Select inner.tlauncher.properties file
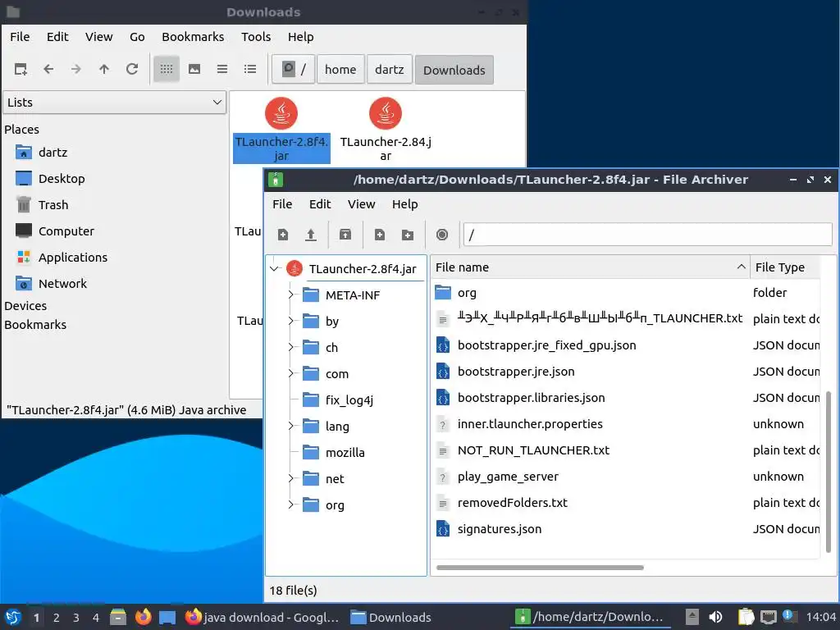Screen dimensions: 840x630 pos(518,424)
